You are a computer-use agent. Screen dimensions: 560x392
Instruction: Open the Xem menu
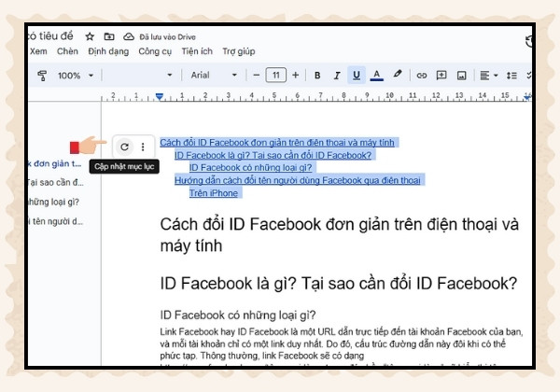38,51
